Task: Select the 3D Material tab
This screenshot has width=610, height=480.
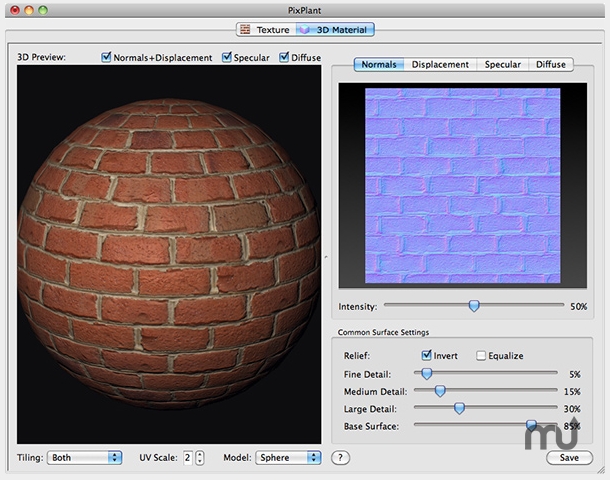Action: [336, 30]
